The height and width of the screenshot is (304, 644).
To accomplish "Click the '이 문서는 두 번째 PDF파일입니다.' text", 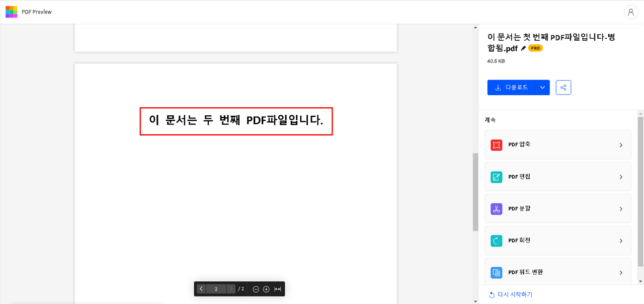I will tap(236, 120).
